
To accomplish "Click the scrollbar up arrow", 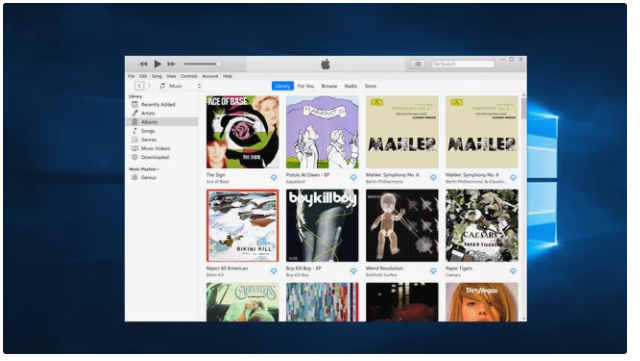I will tap(524, 95).
